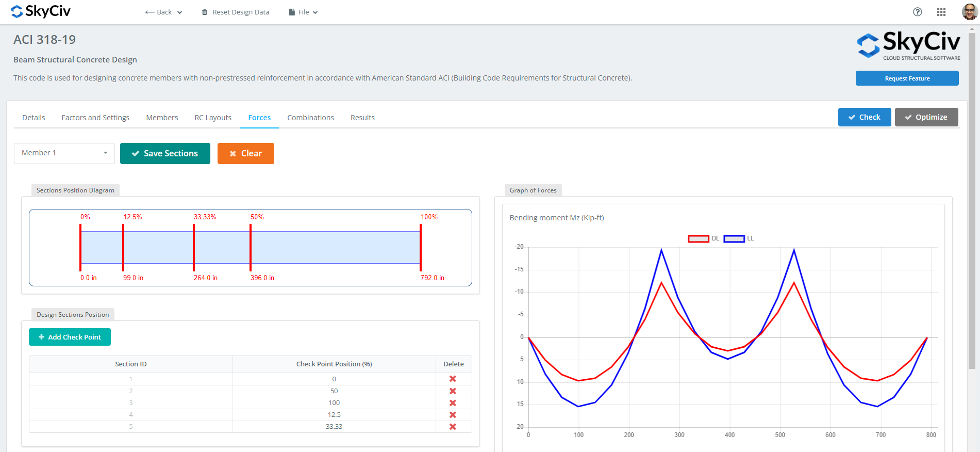
Task: Delete the 12.5 check point row
Action: [453, 415]
